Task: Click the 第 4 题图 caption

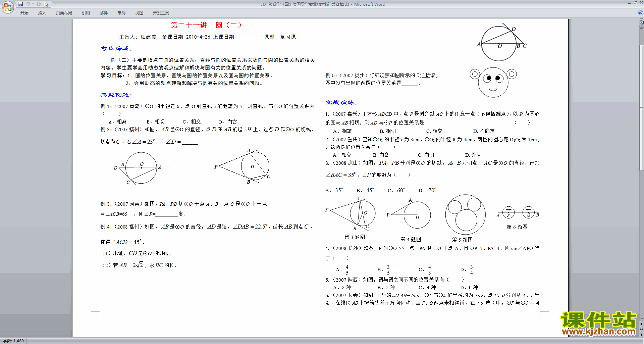Action: (x=411, y=239)
